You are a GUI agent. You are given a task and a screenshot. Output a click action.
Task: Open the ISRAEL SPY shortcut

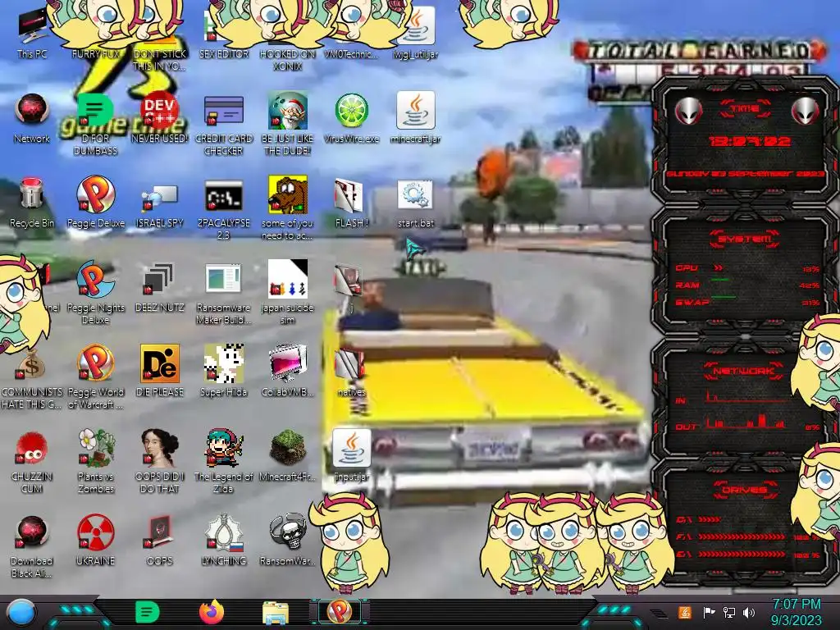[160, 205]
